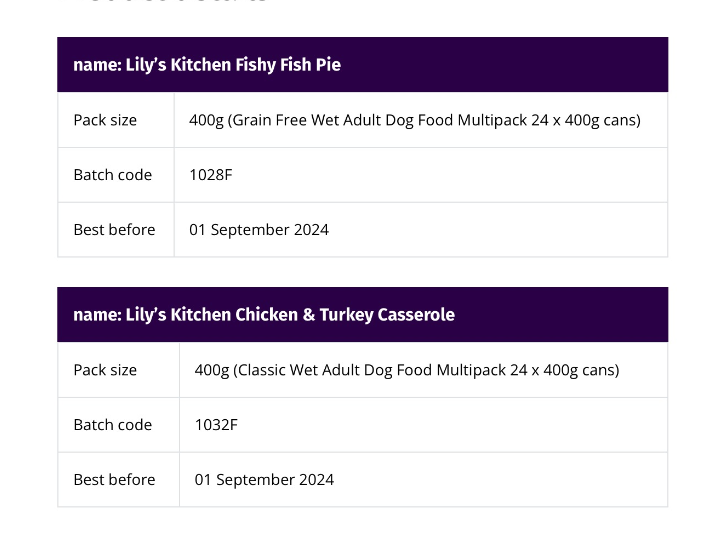Select 'Batch code' label in Chicken & Turkey table
The width and height of the screenshot is (723, 543).
click(x=112, y=425)
